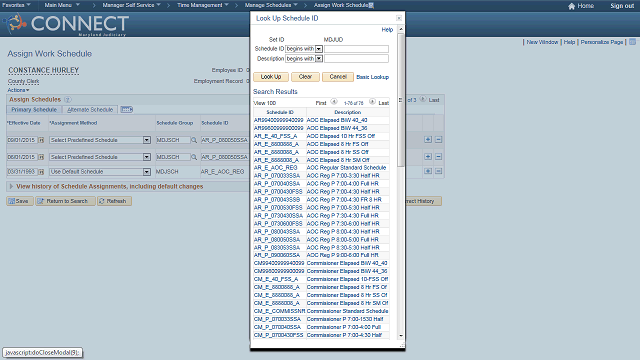Viewport: 640px width, 360px height.
Task: Click Schedule Group lookup magnifier in 06/01/2015 row
Action: pos(194,157)
